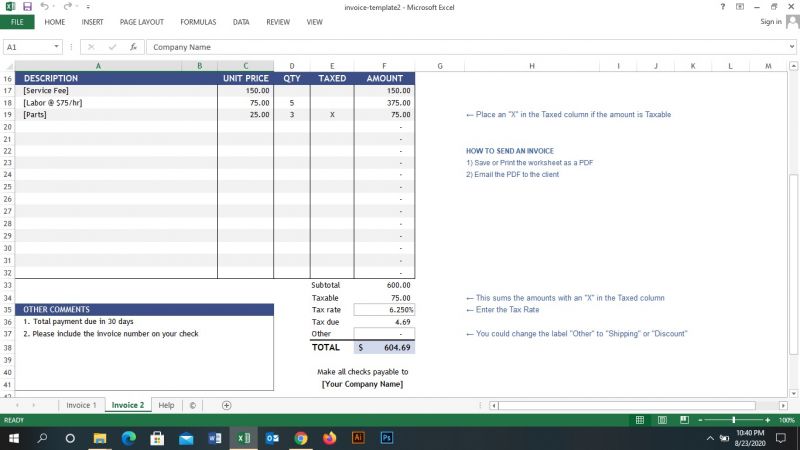Image resolution: width=800 pixels, height=450 pixels.
Task: Click the zoom in plus icon
Action: coord(769,420)
